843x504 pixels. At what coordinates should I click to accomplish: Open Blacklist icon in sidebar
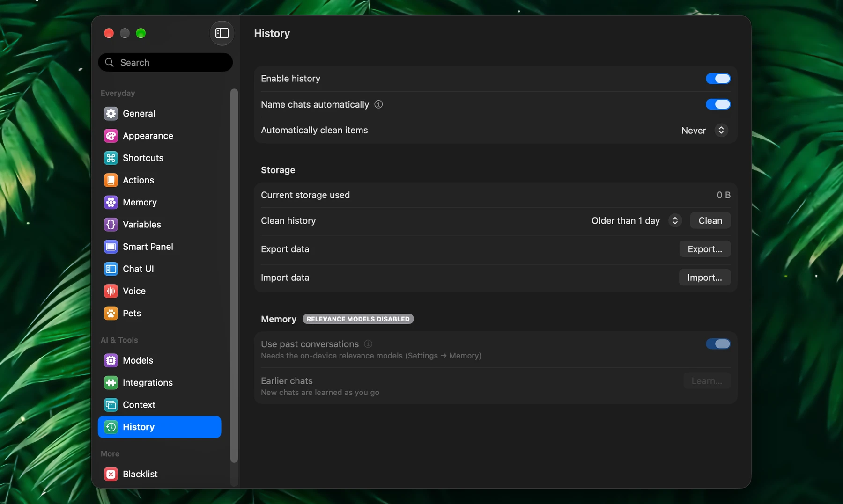tap(111, 474)
